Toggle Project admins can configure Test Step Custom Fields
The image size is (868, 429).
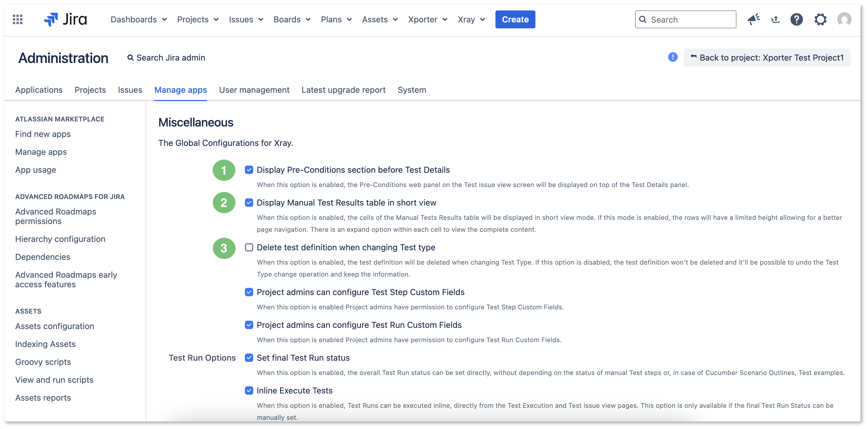tap(249, 292)
